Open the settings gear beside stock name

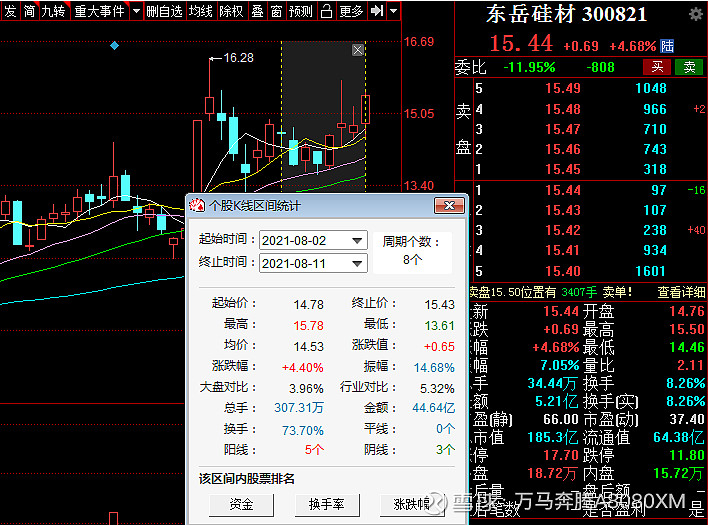coord(696,14)
